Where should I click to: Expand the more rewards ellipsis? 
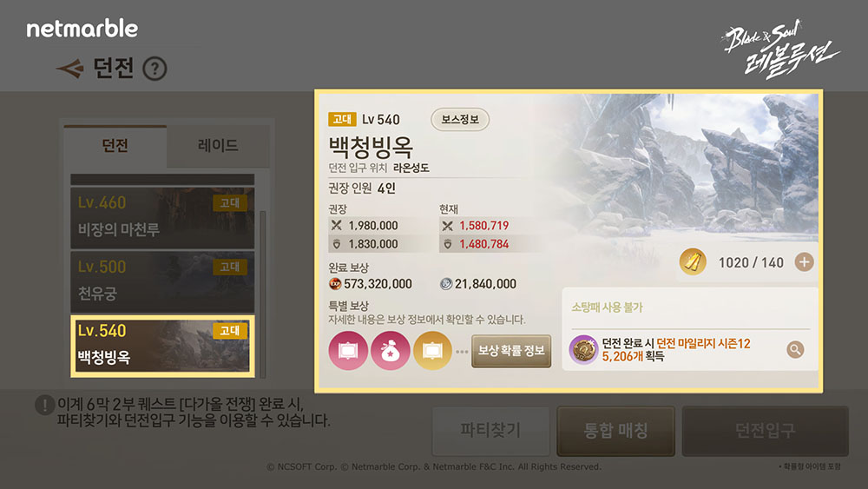(462, 351)
